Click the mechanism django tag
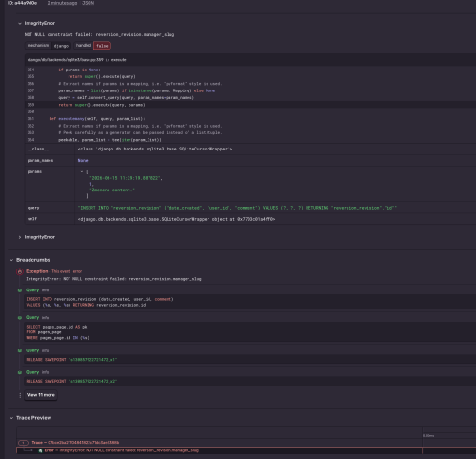The image size is (476, 459). click(48, 46)
